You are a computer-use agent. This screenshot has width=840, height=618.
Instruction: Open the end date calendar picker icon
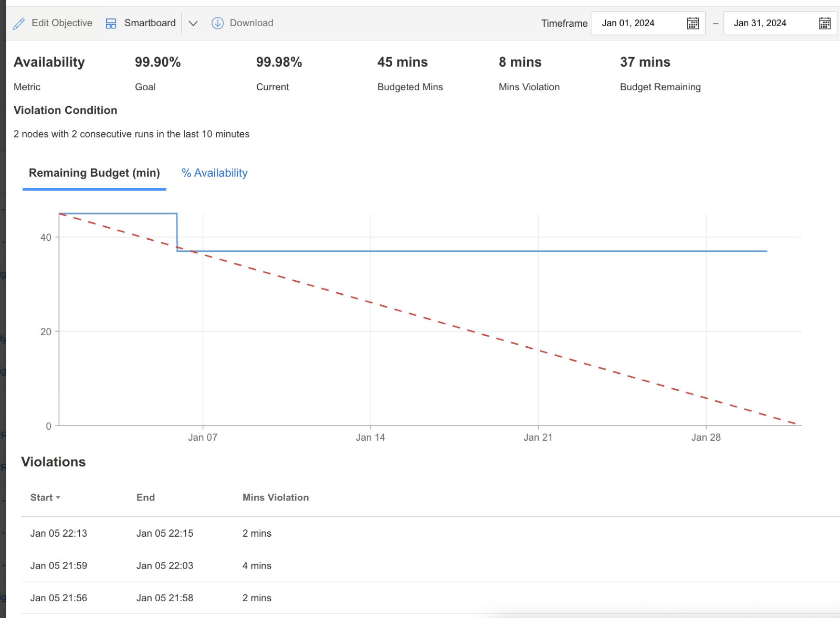pos(824,23)
